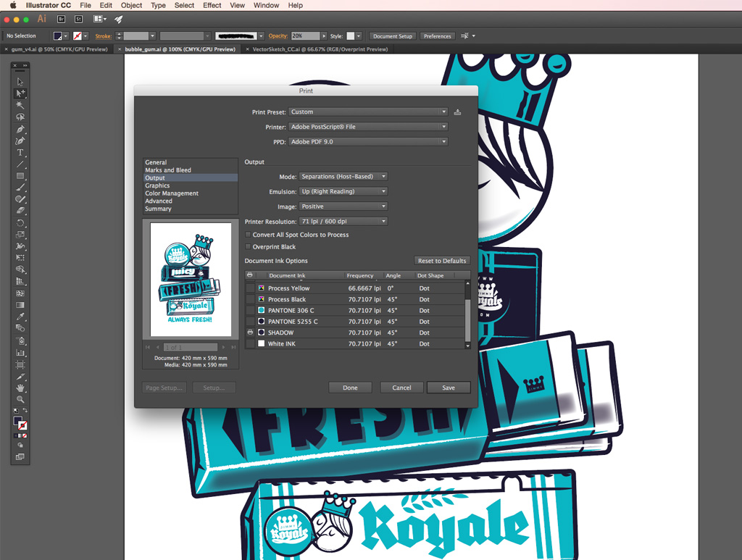This screenshot has height=560, width=742.
Task: Choose the Rectangle tool
Action: (20, 176)
